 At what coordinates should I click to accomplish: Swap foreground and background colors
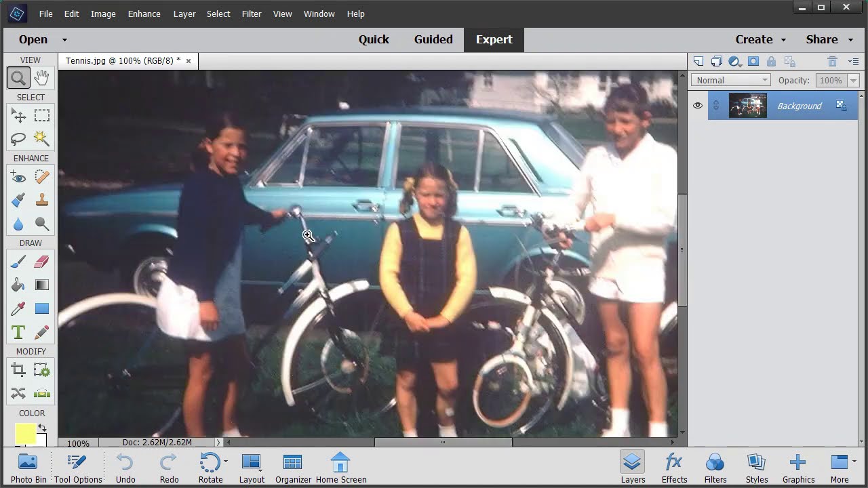pos(42,428)
